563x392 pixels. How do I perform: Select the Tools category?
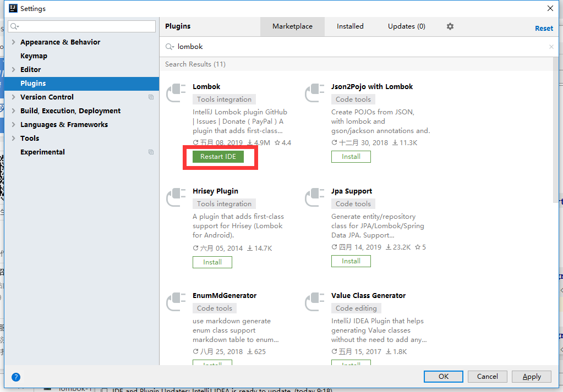click(29, 138)
